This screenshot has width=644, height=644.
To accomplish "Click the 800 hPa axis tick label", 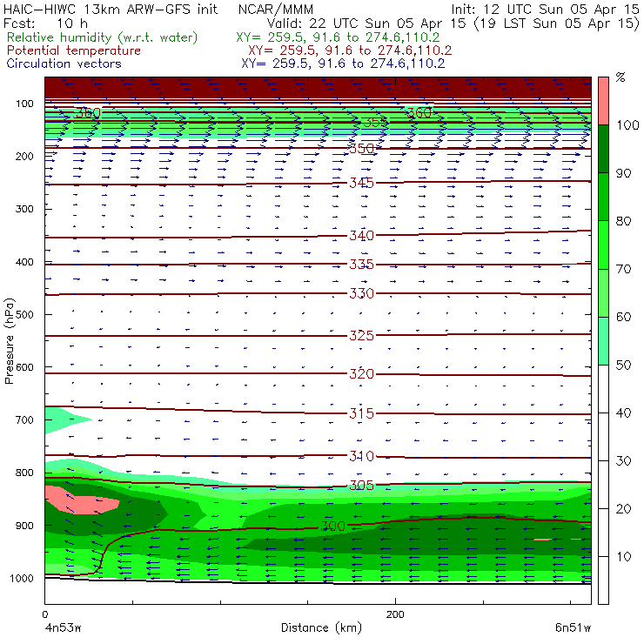I will pyautogui.click(x=24, y=473).
